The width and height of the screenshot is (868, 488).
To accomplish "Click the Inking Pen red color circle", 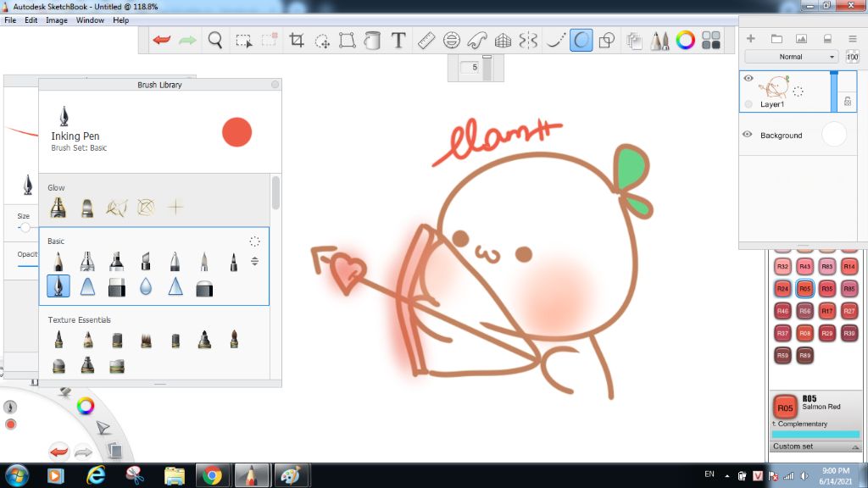I will point(237,132).
